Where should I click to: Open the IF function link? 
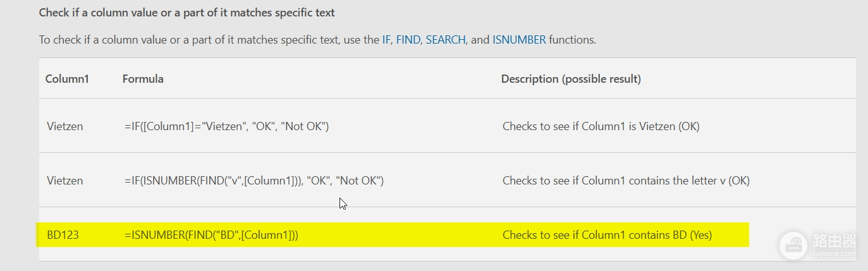tap(386, 39)
